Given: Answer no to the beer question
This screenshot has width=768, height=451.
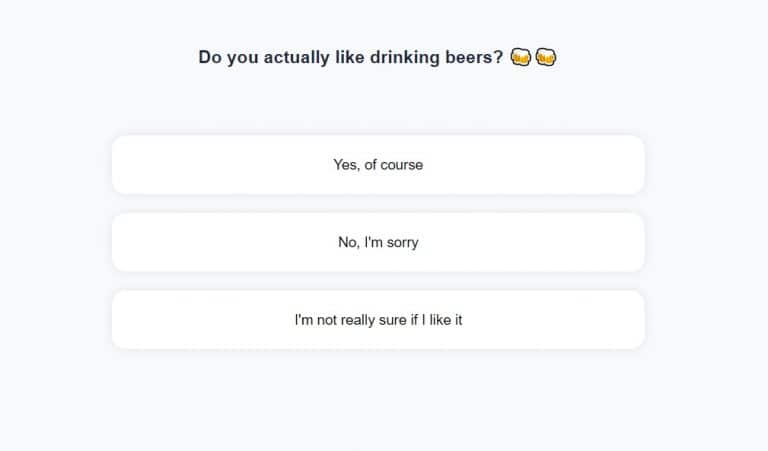Looking at the screenshot, I should pos(378,242).
